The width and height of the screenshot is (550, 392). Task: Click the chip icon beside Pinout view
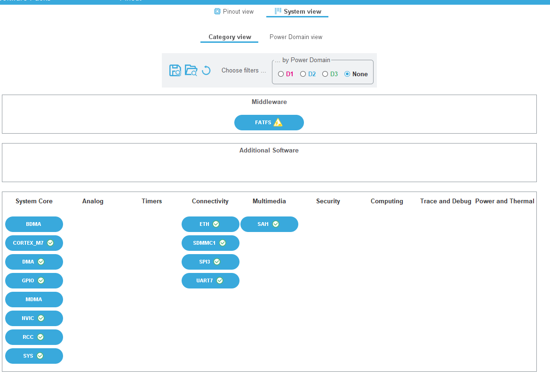(217, 11)
